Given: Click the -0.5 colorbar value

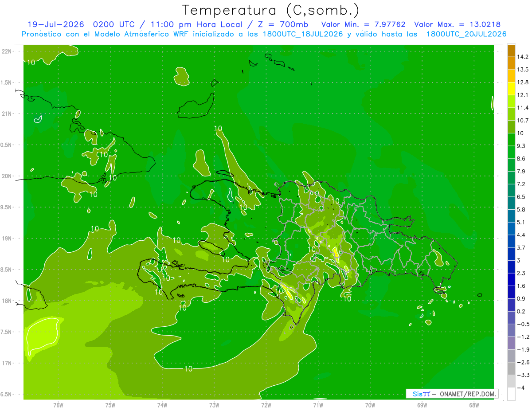Looking at the screenshot, I should coord(523,324).
